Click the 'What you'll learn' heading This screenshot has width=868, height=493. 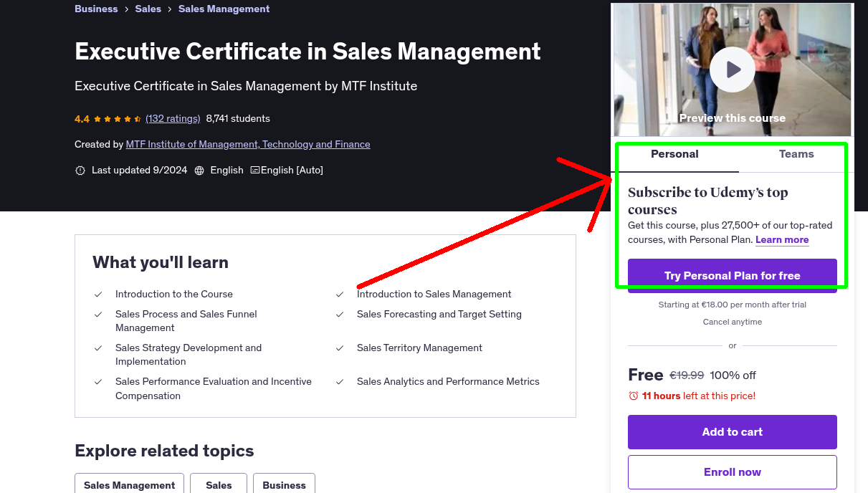pos(161,262)
